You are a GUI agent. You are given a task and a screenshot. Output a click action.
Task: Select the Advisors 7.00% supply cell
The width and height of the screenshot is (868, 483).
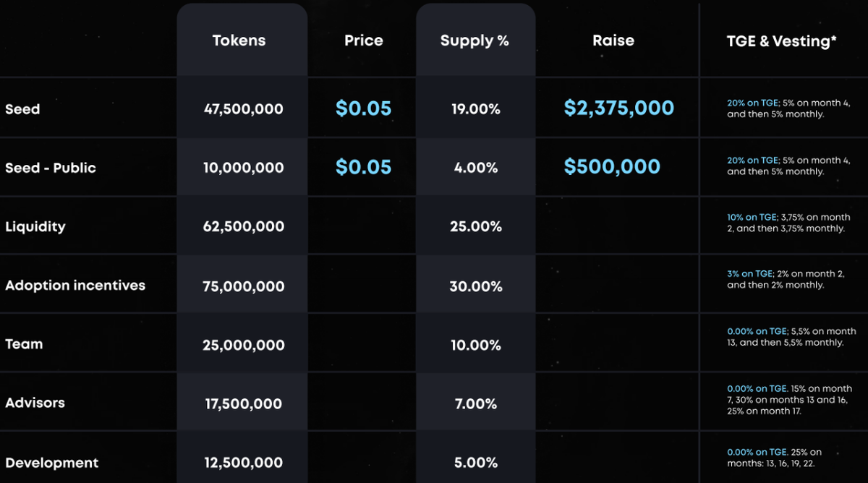point(476,404)
